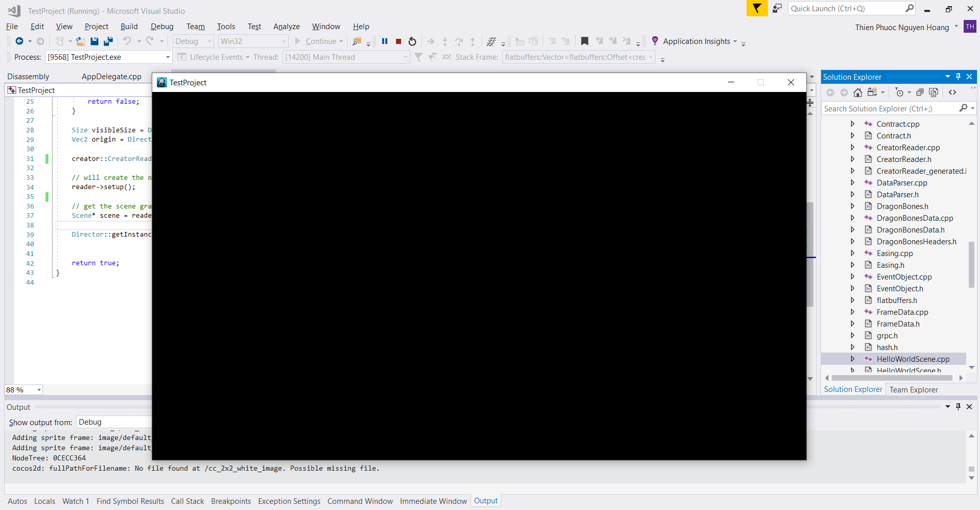
Task: Switch to the Call Stack tab
Action: tap(188, 501)
